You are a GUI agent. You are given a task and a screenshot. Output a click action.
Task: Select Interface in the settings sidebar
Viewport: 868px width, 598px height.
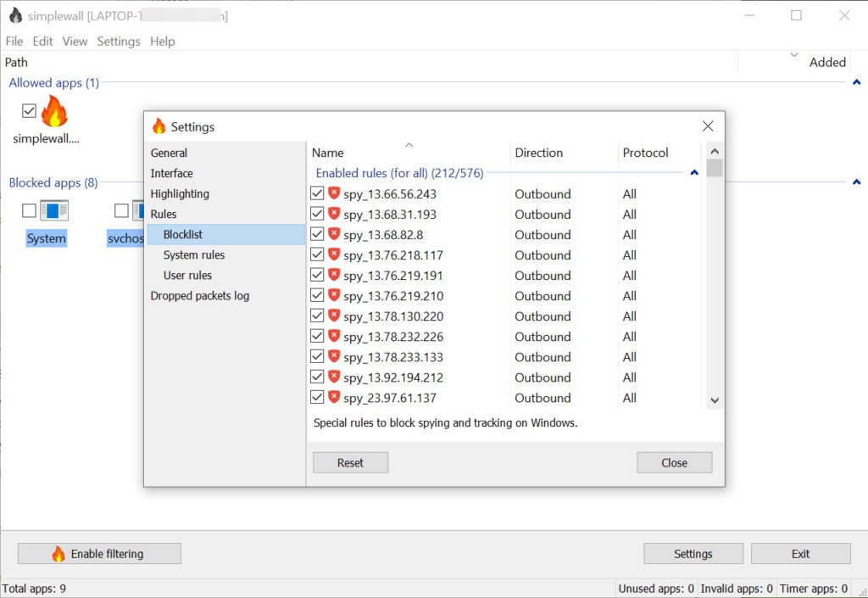pos(171,173)
